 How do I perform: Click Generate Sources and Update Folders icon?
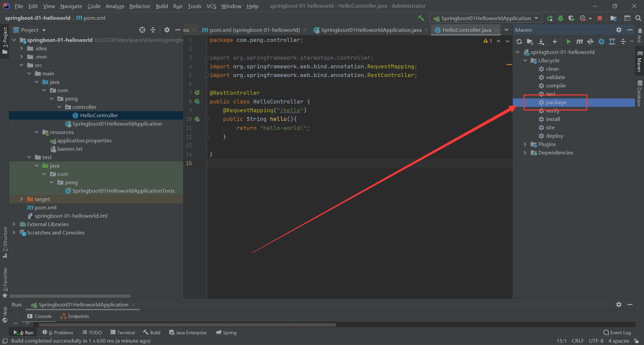pos(530,42)
